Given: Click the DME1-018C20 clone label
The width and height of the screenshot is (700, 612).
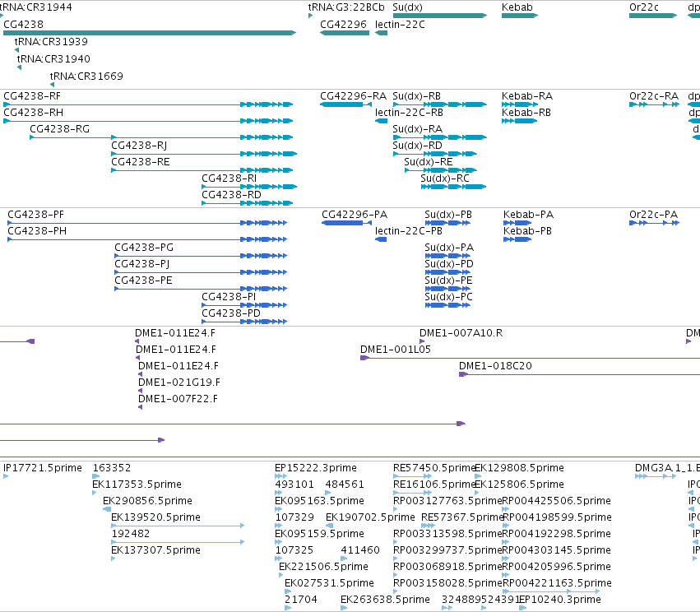Looking at the screenshot, I should 495,366.
